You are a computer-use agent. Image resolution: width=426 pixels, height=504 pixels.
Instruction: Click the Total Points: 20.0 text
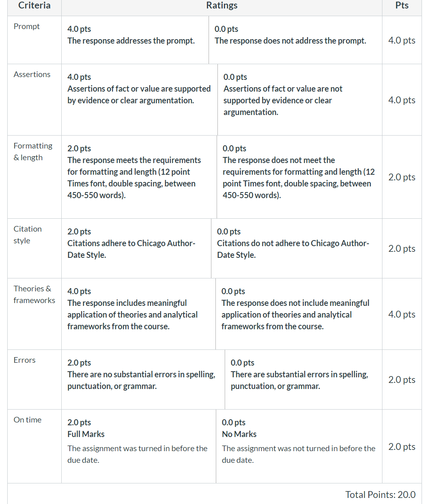pyautogui.click(x=380, y=494)
